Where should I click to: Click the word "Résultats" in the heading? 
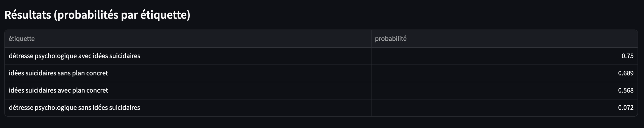tap(28, 15)
